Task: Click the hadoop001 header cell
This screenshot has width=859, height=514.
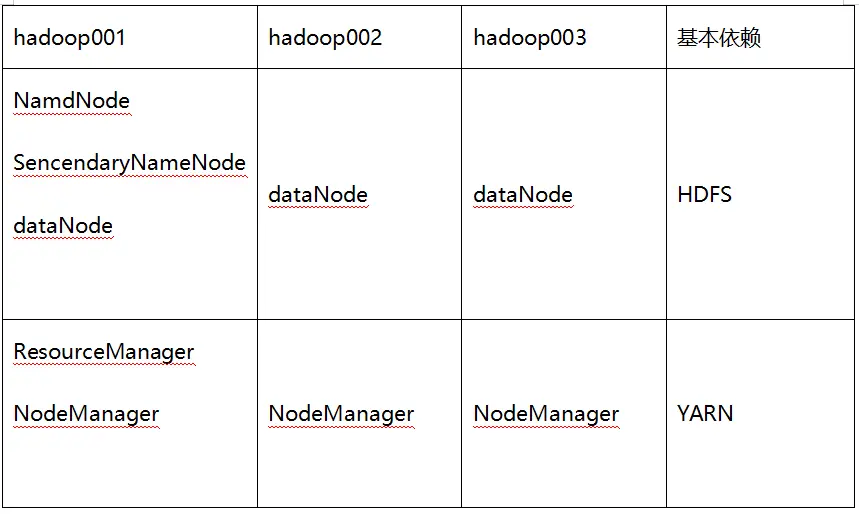Action: tap(69, 38)
